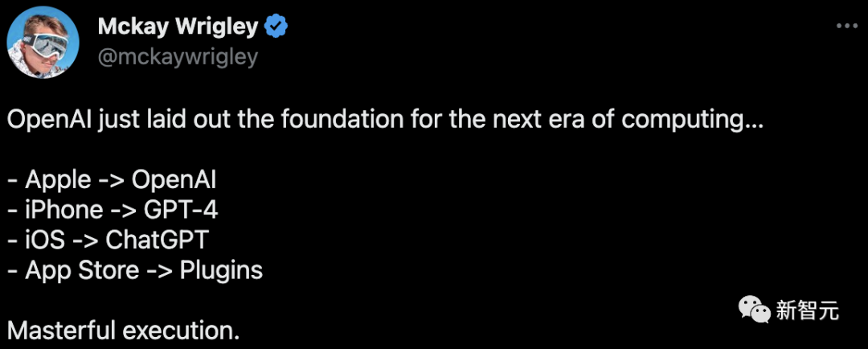The height and width of the screenshot is (349, 868).
Task: Click the "App Store" text
Action: point(82,271)
